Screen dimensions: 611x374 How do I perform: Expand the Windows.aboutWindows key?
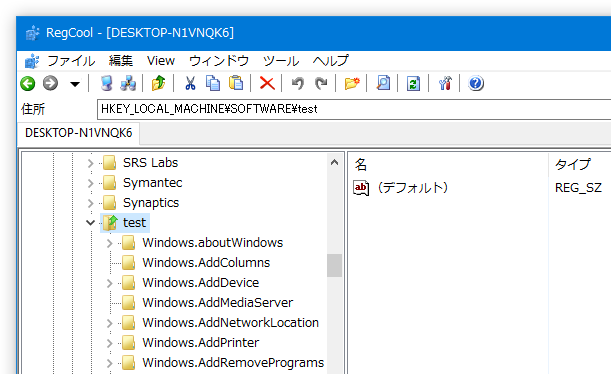[x=109, y=243]
